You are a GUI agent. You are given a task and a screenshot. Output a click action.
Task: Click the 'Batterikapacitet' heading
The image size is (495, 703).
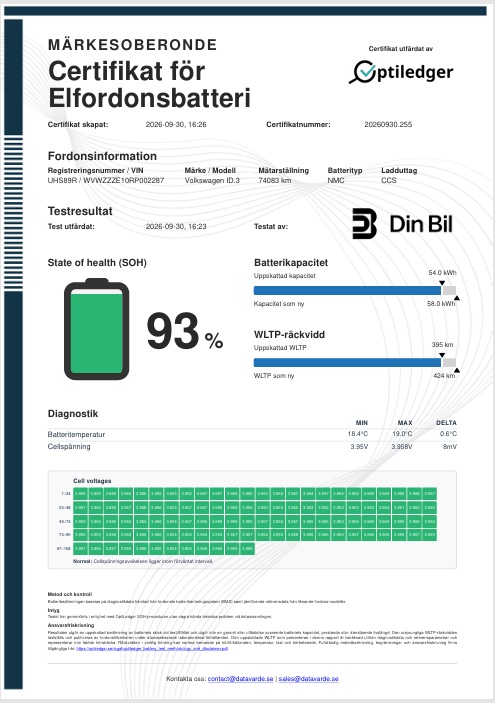coord(291,263)
